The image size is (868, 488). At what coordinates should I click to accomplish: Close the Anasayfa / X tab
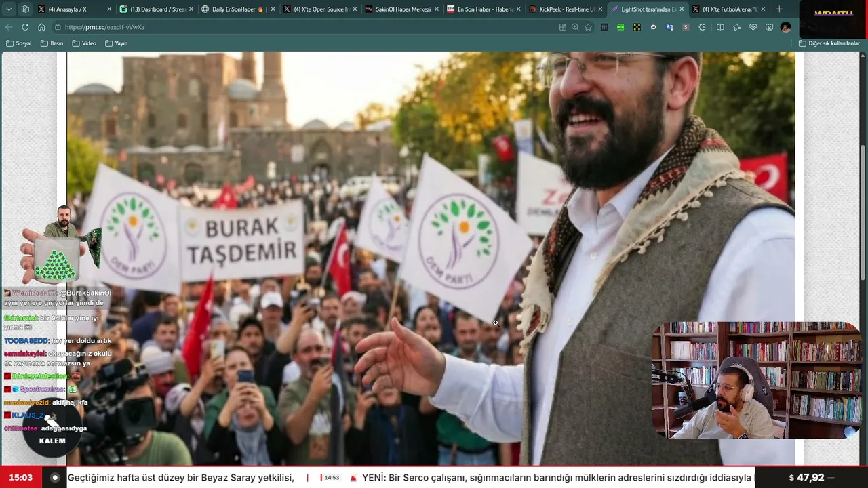pyautogui.click(x=109, y=9)
